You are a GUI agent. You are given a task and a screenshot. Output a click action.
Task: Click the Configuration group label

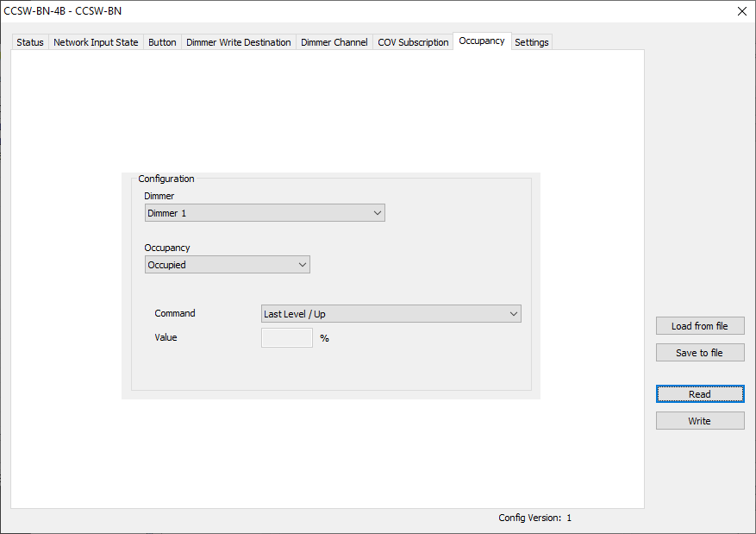[166, 179]
